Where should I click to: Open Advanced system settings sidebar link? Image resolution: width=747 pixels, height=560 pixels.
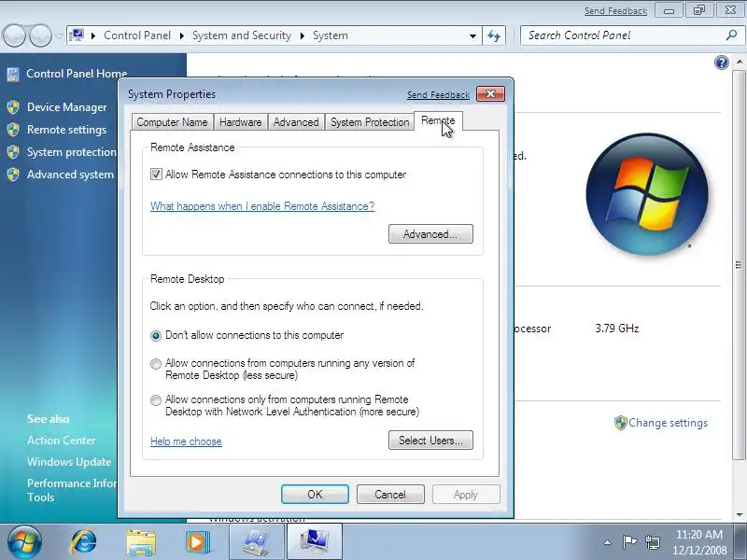pyautogui.click(x=71, y=175)
